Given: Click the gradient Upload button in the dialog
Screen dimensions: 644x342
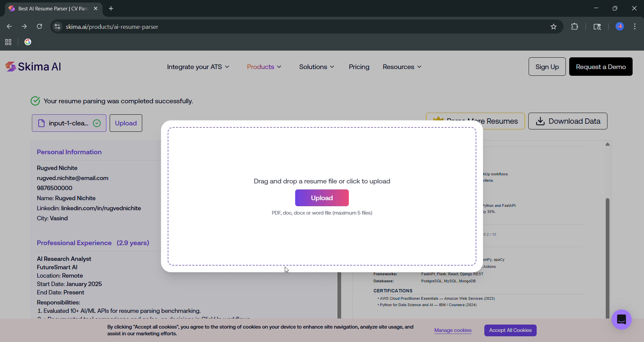Looking at the screenshot, I should point(322,198).
